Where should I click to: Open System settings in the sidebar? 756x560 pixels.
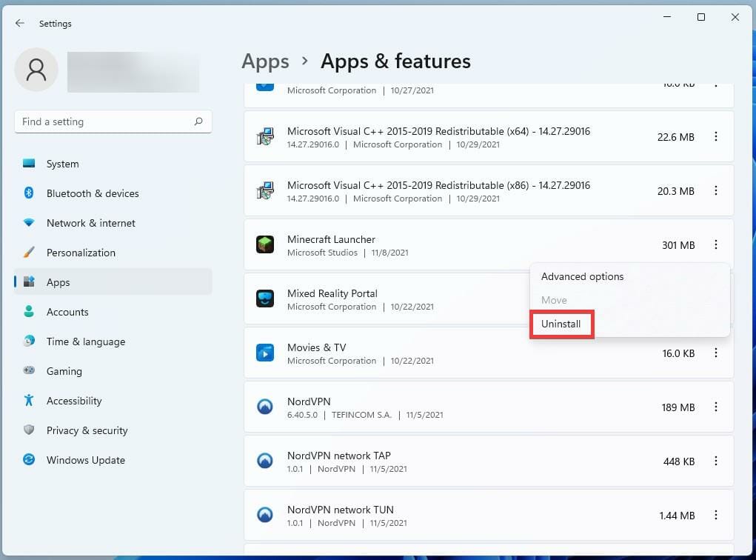tap(113, 164)
